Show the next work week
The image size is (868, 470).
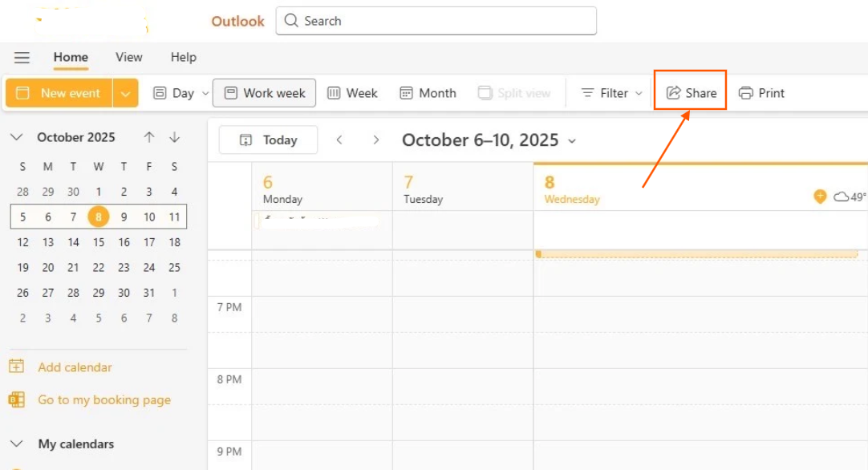(375, 140)
